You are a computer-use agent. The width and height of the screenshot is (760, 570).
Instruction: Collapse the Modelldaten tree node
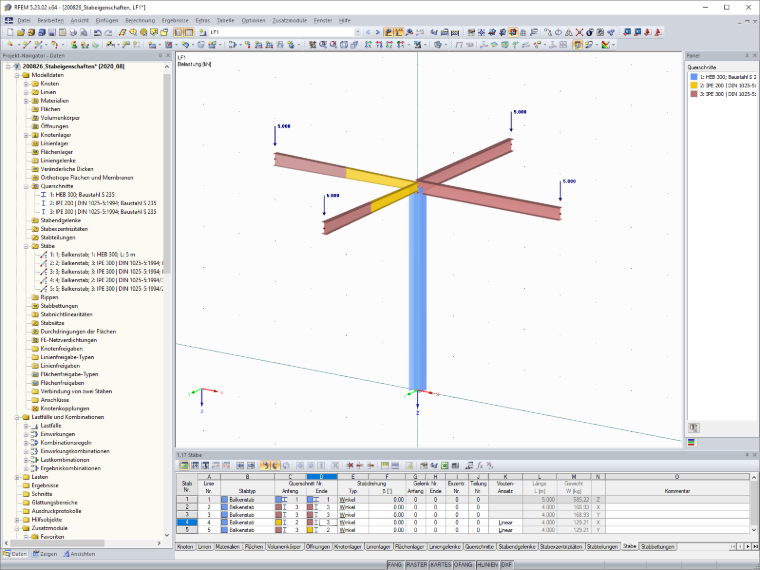(17, 75)
